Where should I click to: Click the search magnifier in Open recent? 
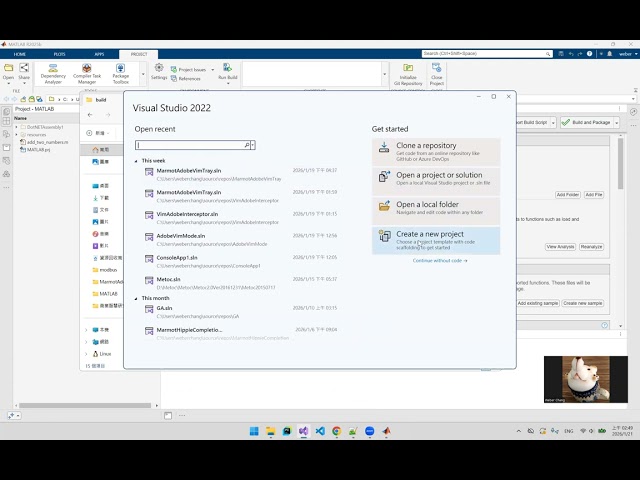click(247, 145)
